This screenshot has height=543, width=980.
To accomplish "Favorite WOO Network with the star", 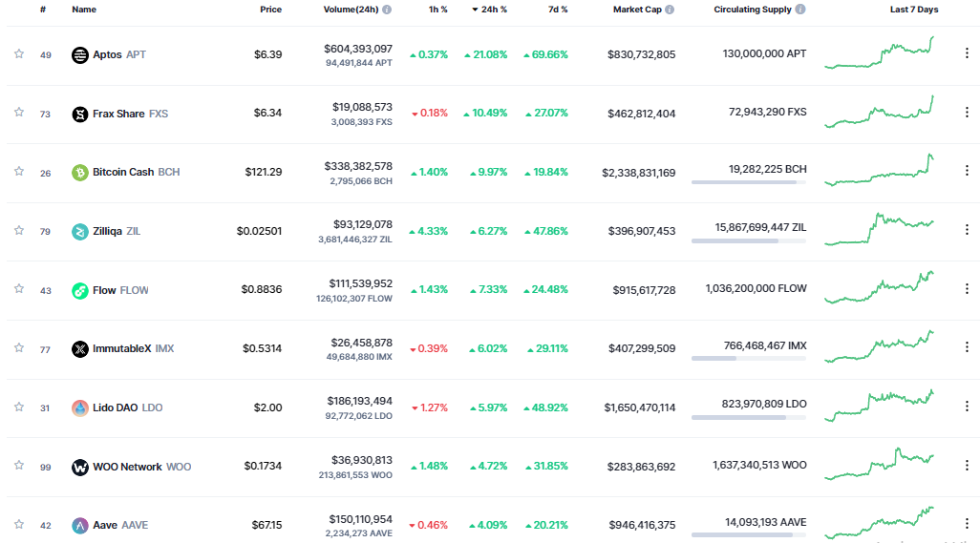I will point(18,466).
